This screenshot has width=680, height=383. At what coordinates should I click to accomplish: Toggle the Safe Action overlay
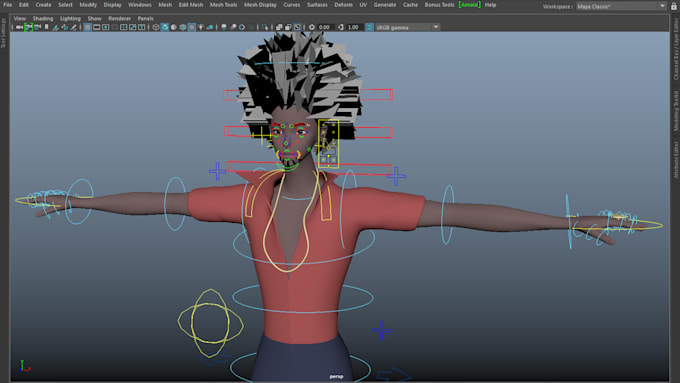click(x=133, y=27)
